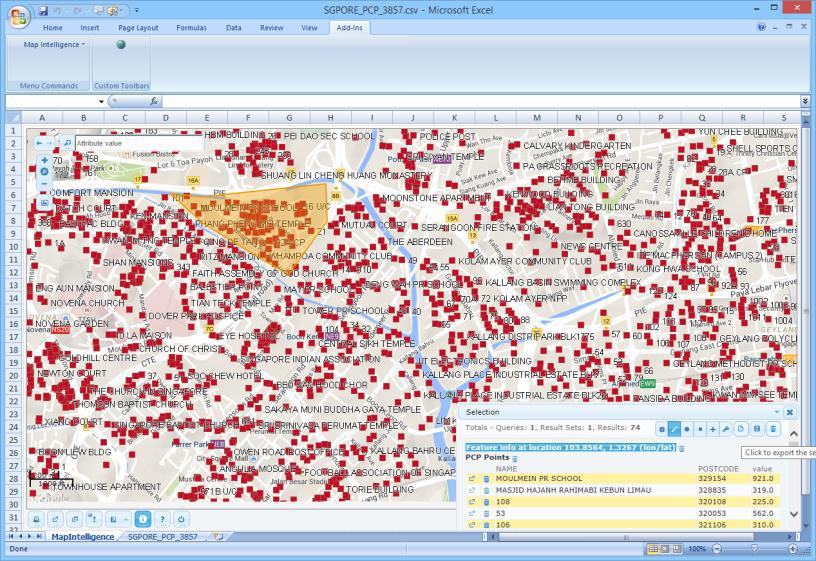This screenshot has width=816, height=561.
Task: Open the Formulas ribbon tab
Action: pos(191,28)
